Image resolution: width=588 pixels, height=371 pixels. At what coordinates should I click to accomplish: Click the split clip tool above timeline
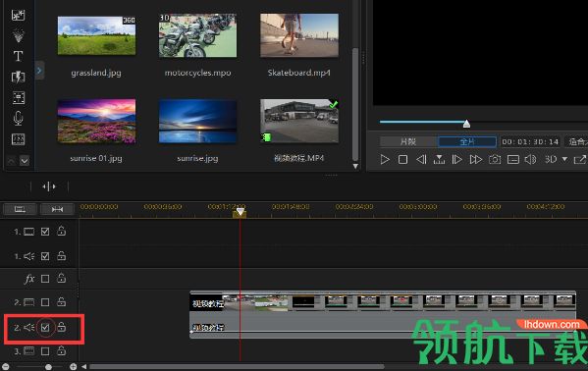click(49, 186)
